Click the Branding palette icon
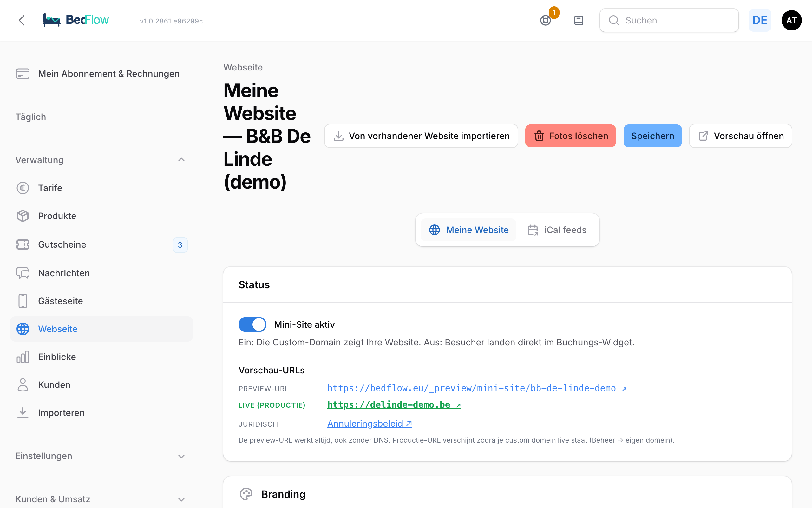The width and height of the screenshot is (812, 508). pyautogui.click(x=246, y=494)
